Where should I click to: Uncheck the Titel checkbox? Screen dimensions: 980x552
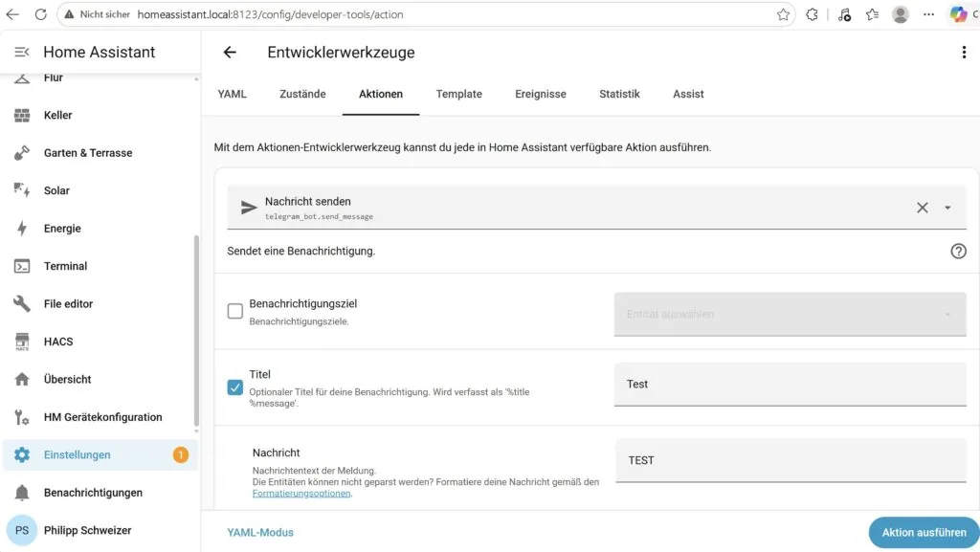click(x=235, y=387)
